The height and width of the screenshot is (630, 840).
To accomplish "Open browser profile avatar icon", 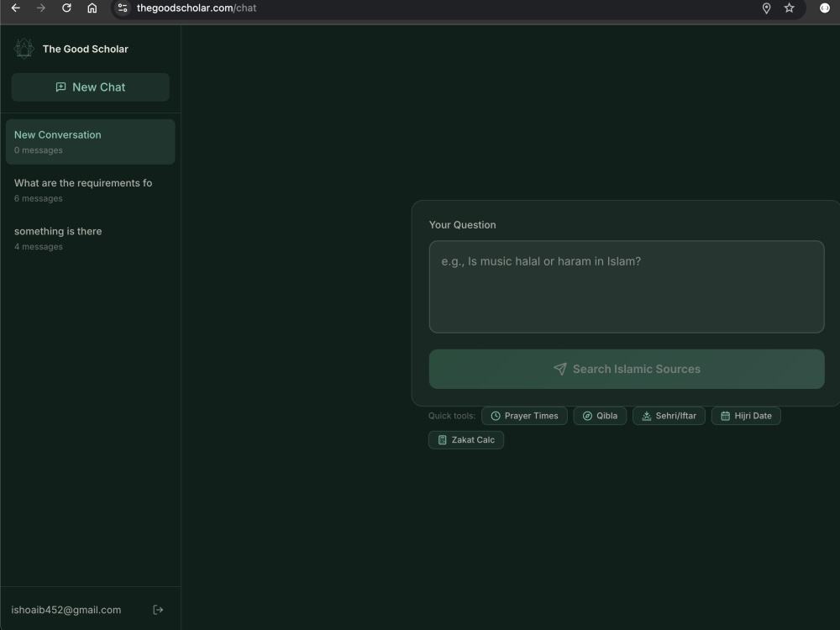I will pyautogui.click(x=825, y=8).
